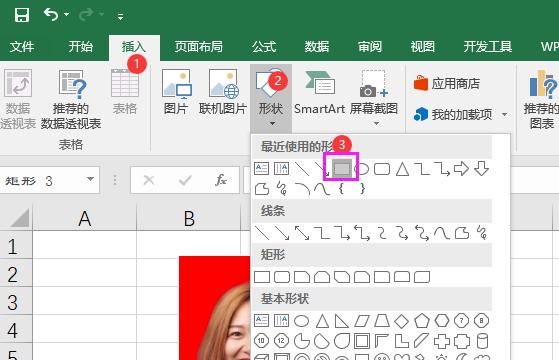This screenshot has width=559, height=360.
Task: Select right triangle under 基本形状
Action: (342, 321)
